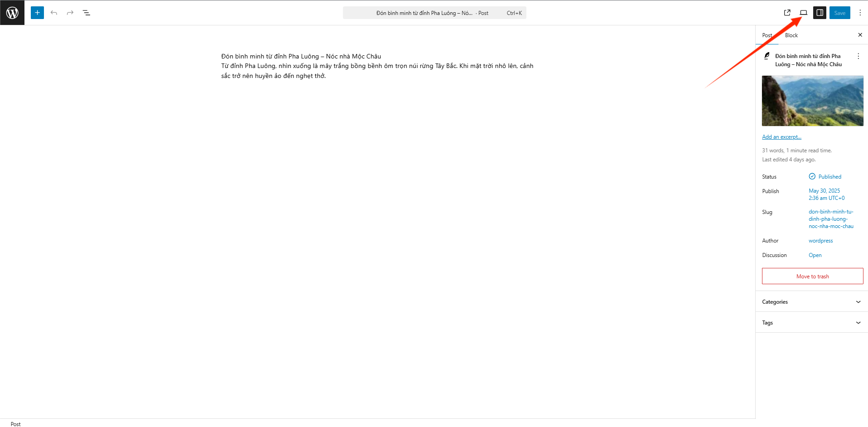Click the Move to trash button
This screenshot has width=868, height=427.
[812, 277]
